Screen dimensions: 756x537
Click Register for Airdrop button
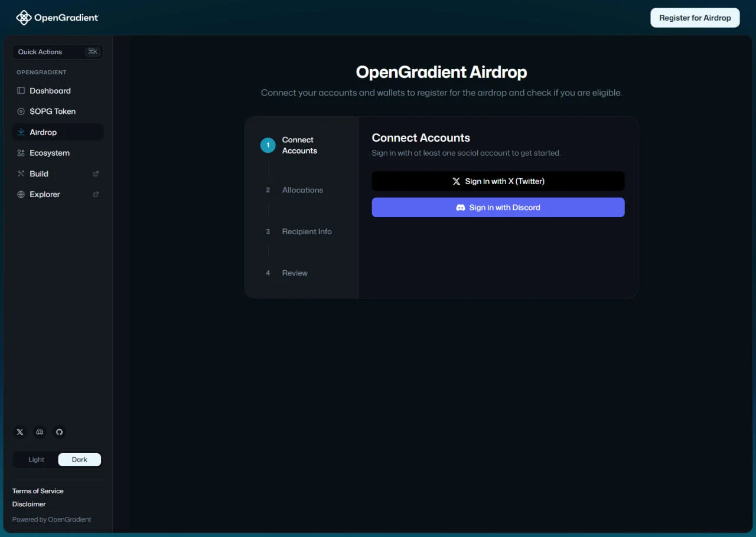click(x=695, y=18)
